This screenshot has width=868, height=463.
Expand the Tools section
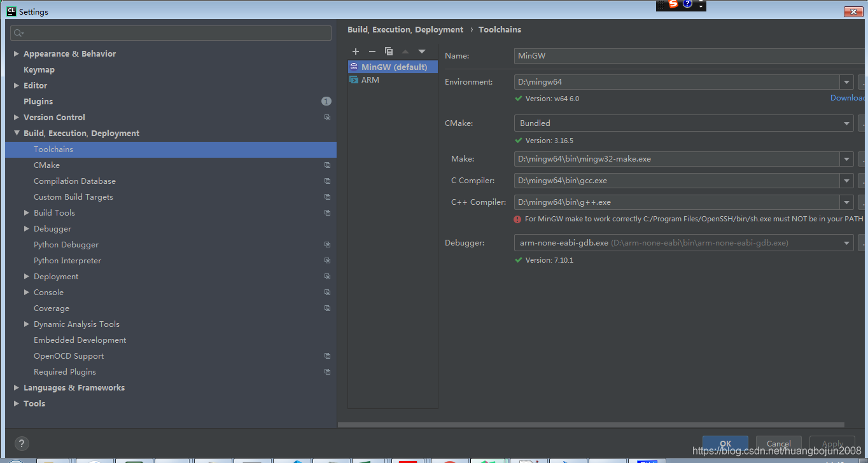point(15,403)
